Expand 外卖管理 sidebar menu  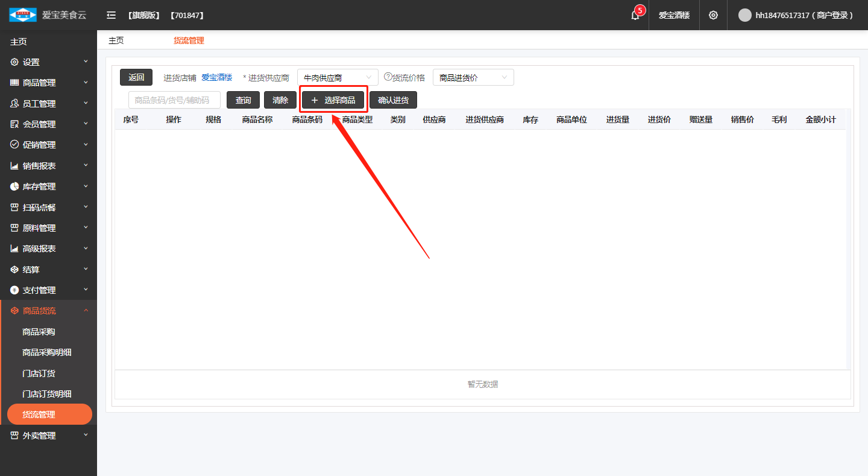48,436
